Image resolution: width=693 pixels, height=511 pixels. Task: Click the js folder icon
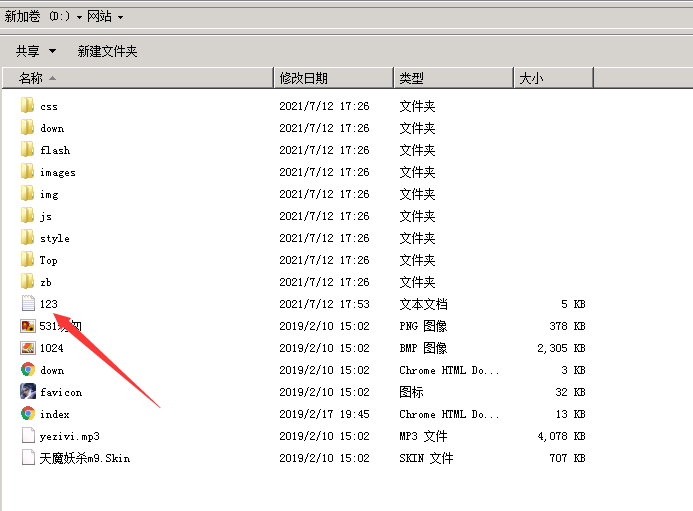pos(27,215)
